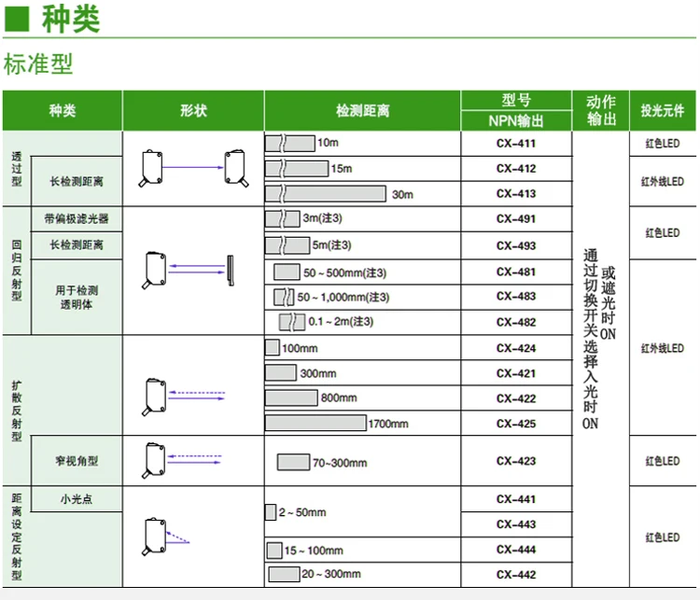Image resolution: width=700 pixels, height=600 pixels.
Task: Click the 检测距离 column header
Action: point(362,110)
